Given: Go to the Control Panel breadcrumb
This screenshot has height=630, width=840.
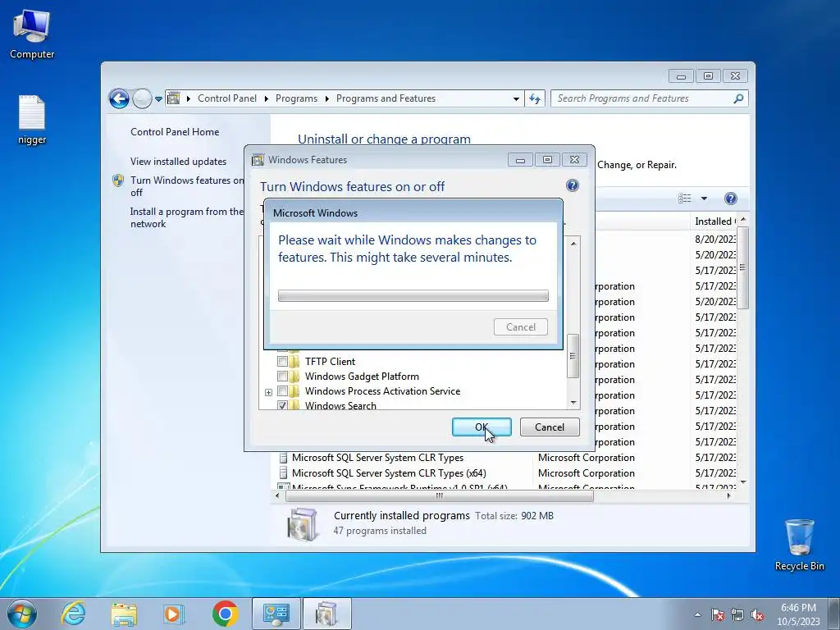Looking at the screenshot, I should point(227,98).
